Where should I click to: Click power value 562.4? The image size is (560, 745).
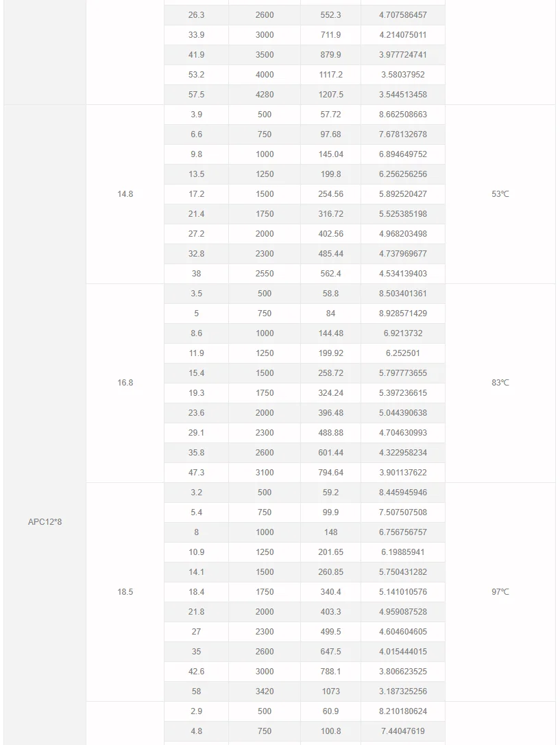coord(331,274)
